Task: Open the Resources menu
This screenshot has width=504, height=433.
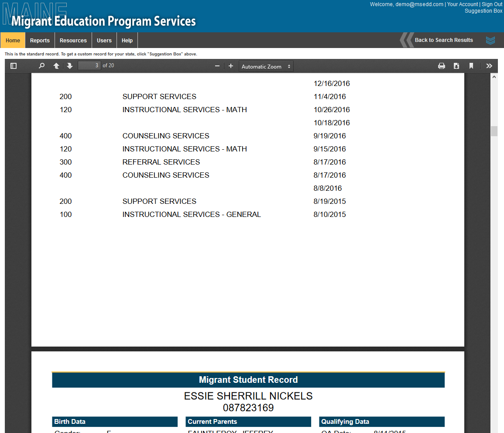Action: (73, 40)
